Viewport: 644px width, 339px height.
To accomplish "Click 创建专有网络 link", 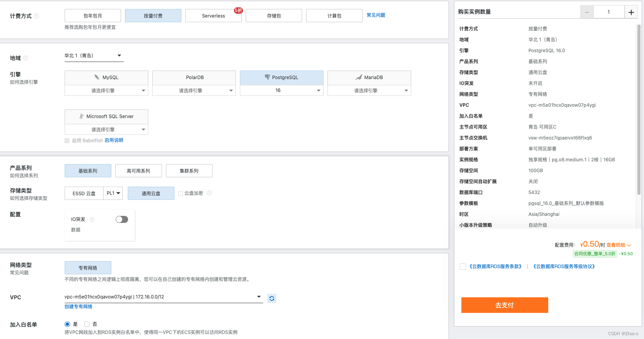I will (79, 307).
